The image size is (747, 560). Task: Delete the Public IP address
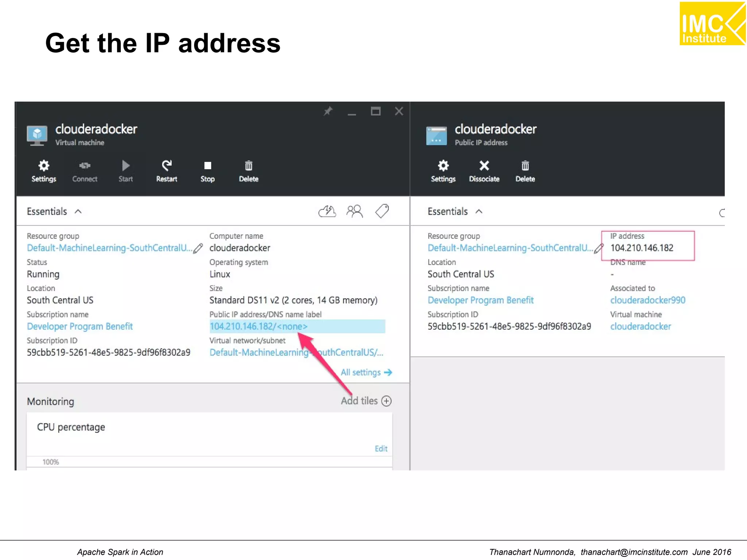coord(525,166)
